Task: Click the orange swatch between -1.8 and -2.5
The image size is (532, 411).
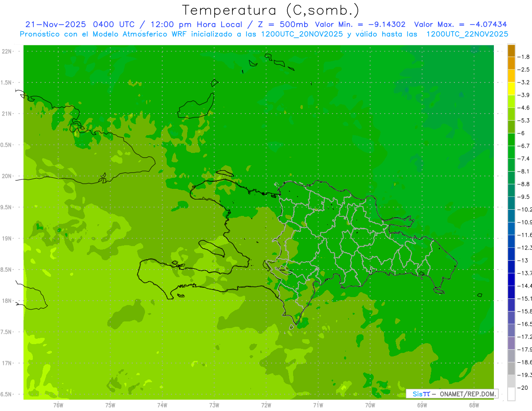Action: [511, 63]
